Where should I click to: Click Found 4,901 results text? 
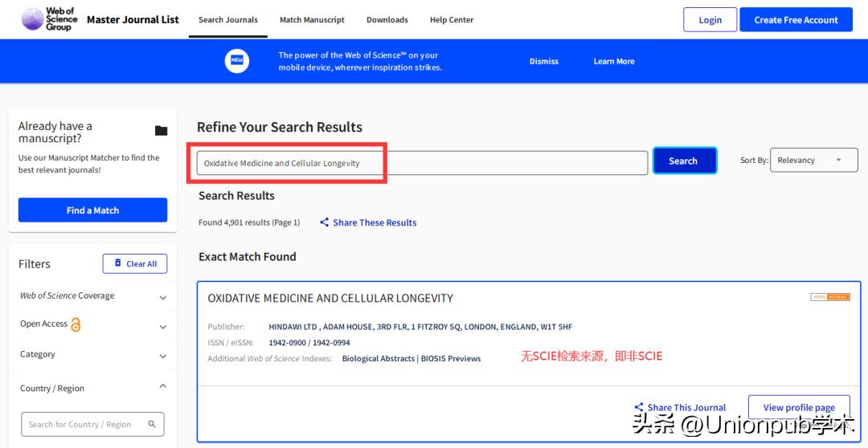249,222
